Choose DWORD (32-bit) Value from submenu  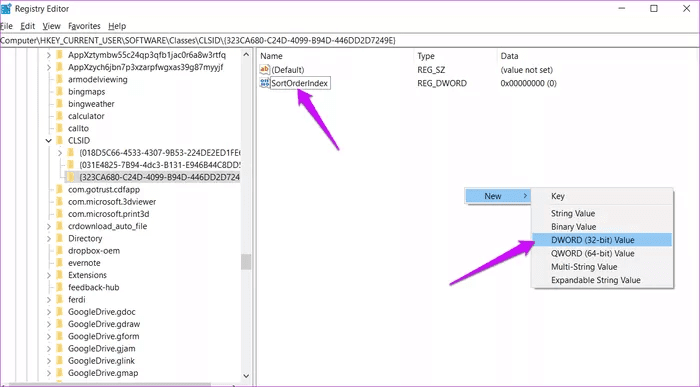(601, 240)
